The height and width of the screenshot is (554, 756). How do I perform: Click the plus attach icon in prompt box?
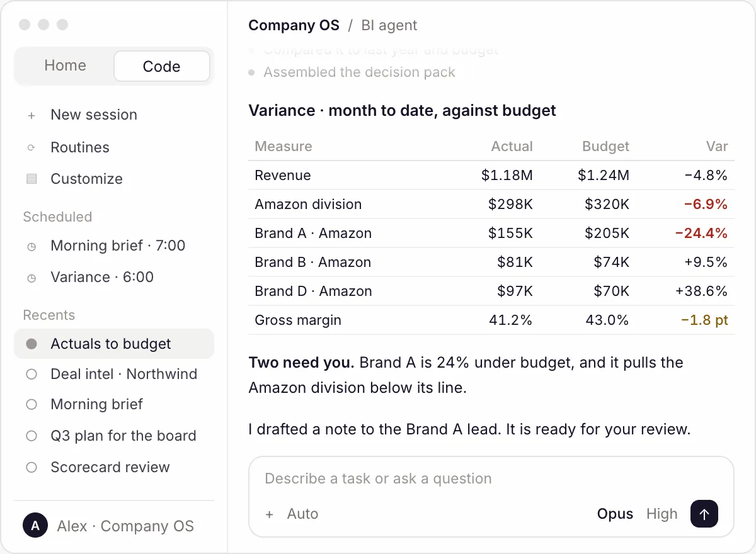pyautogui.click(x=270, y=514)
